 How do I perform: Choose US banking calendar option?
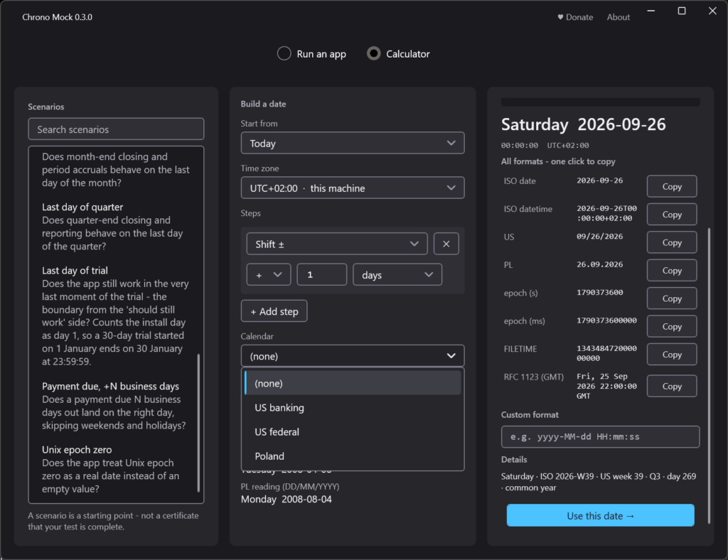[x=353, y=408]
